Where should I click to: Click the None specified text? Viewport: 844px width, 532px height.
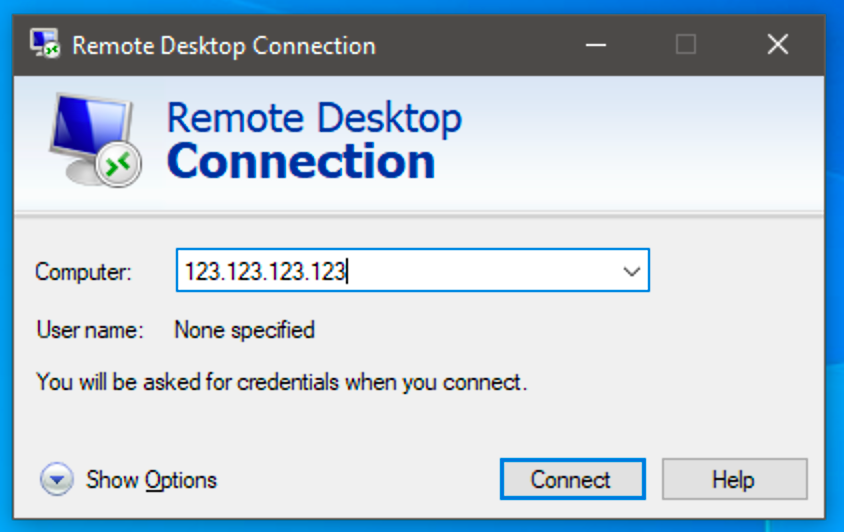coord(244,330)
